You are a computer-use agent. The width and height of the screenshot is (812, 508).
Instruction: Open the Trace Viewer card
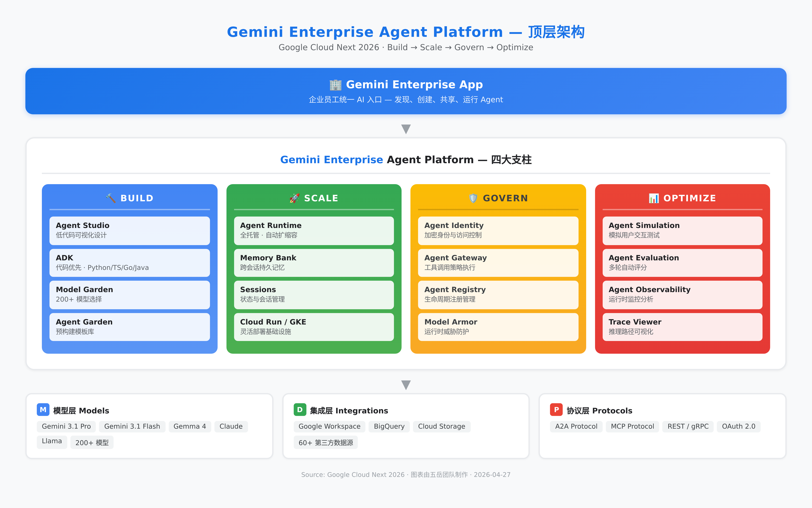click(682, 327)
